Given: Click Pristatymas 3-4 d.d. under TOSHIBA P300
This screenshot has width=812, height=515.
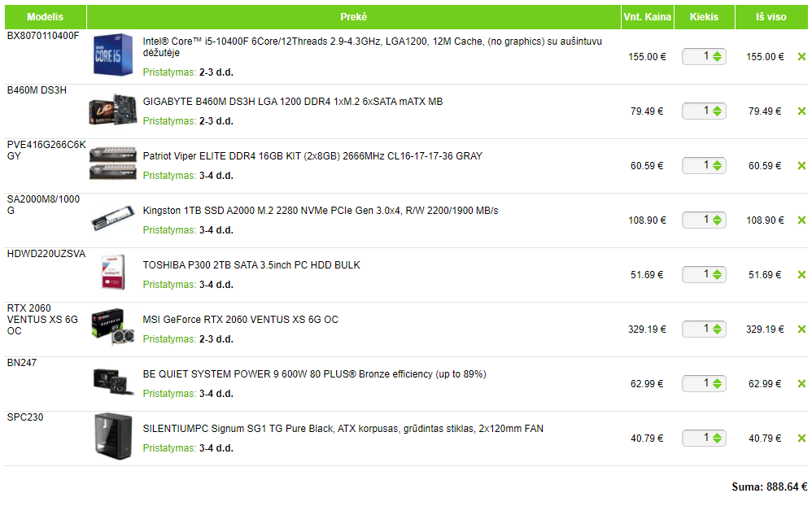Looking at the screenshot, I should coord(188,285).
